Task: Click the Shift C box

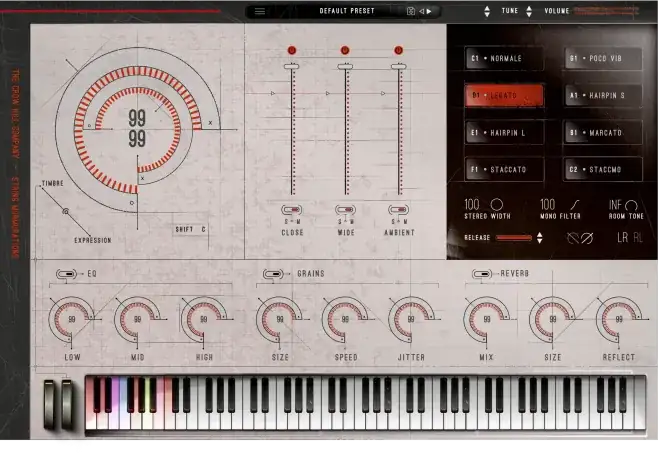Action: point(191,229)
